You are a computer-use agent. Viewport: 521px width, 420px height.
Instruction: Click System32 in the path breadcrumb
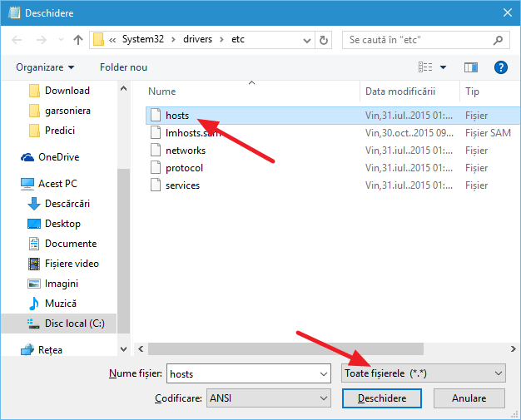point(143,39)
